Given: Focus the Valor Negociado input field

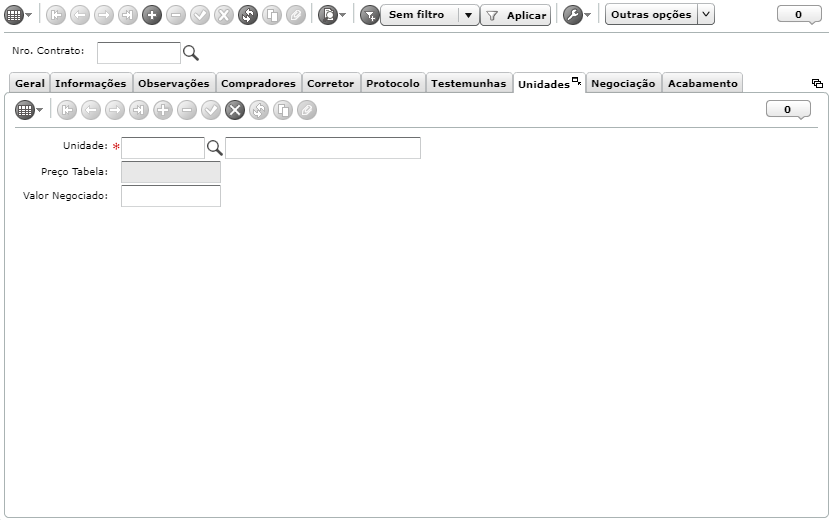Looking at the screenshot, I should (x=171, y=196).
